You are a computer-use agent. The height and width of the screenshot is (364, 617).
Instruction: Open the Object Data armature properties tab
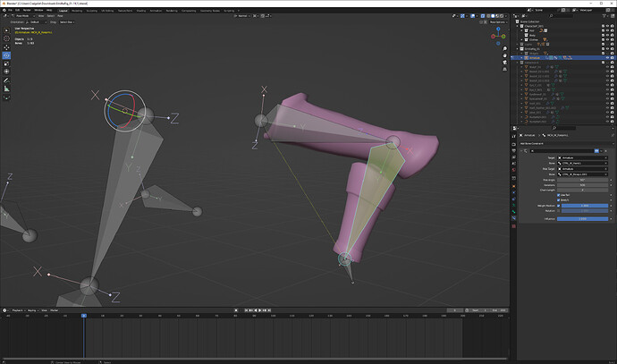point(513,206)
